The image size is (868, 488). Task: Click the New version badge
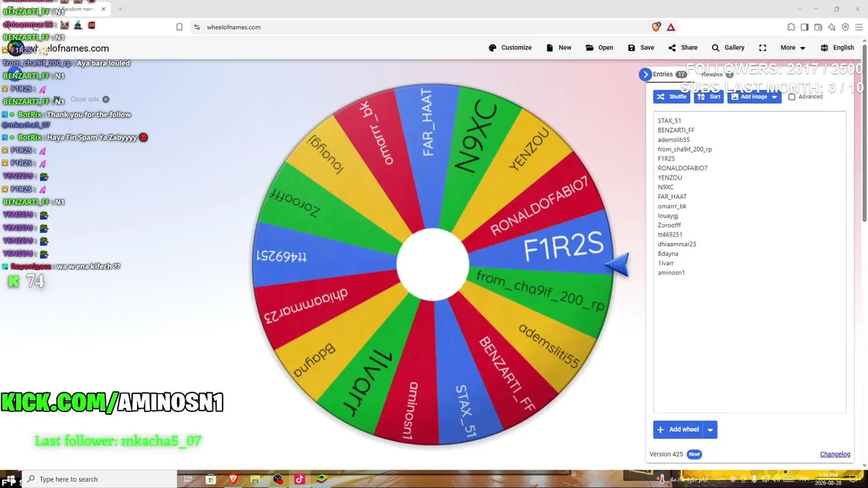694,454
